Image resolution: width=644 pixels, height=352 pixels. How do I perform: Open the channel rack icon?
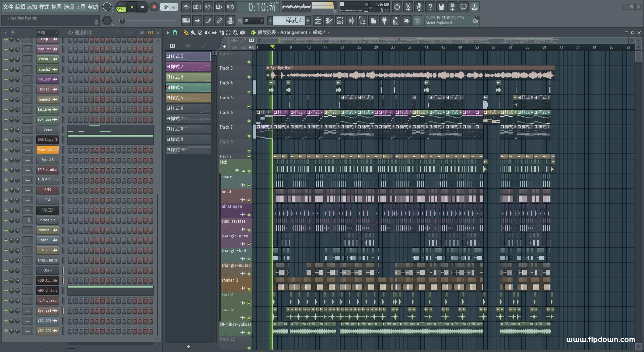tap(340, 21)
